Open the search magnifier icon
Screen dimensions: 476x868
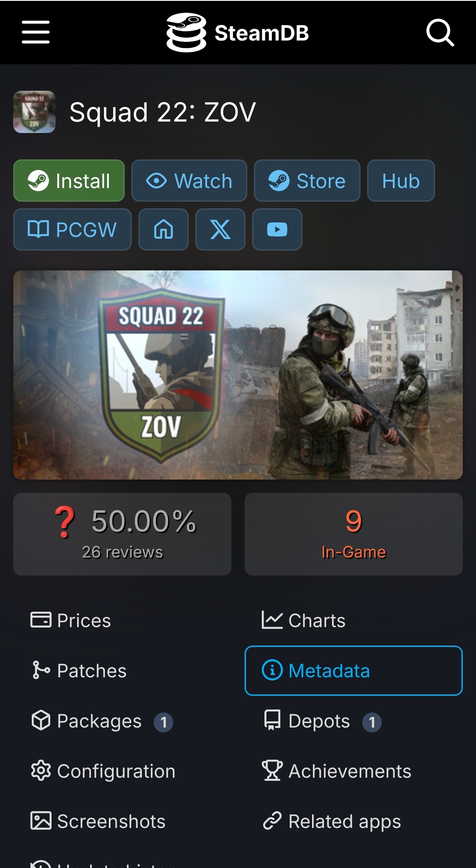(x=440, y=32)
